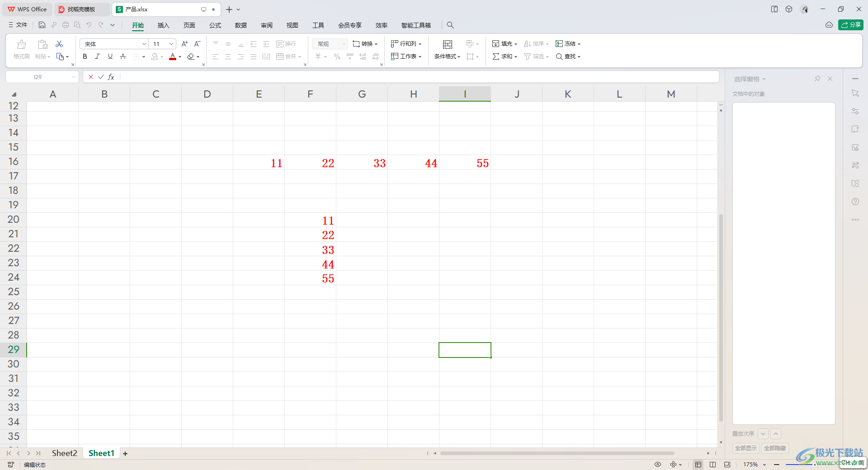
Task: Open the font color dropdown arrow
Action: [x=180, y=57]
